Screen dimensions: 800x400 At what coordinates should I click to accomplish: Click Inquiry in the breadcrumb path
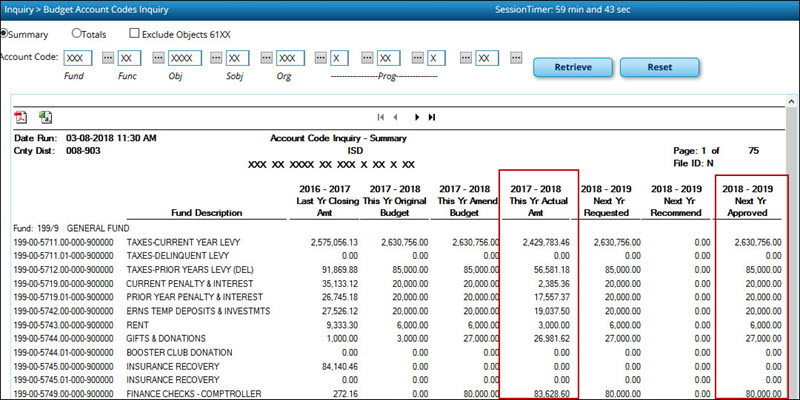(17, 10)
